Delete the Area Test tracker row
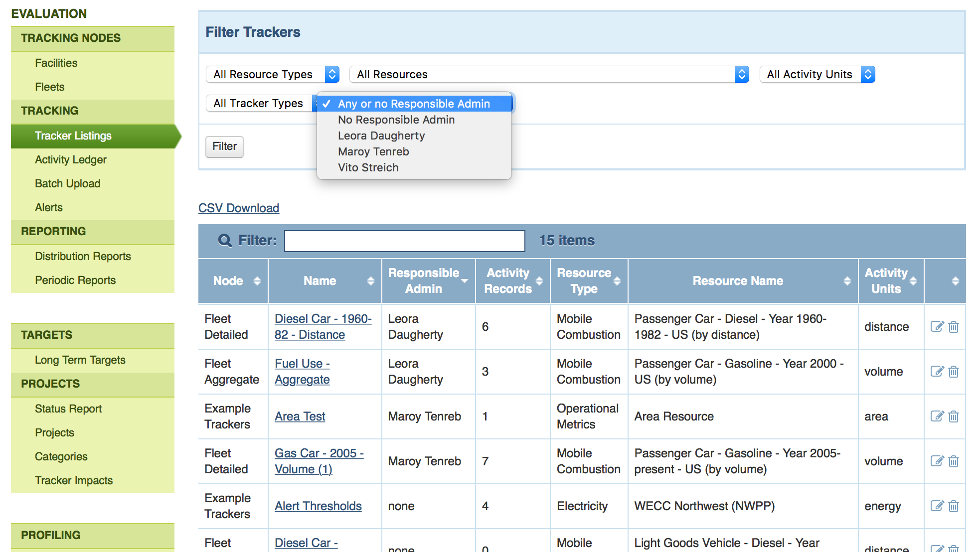This screenshot has height=552, width=980. [954, 416]
